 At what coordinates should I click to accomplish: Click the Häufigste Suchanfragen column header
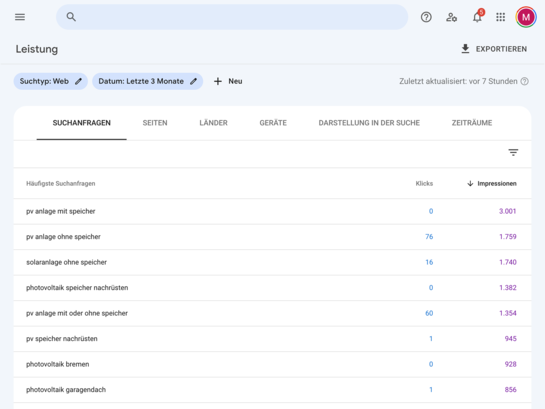60,183
